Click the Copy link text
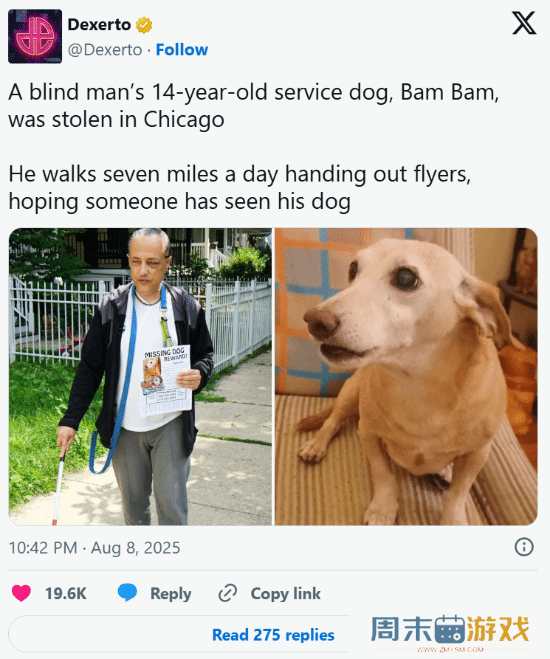 point(286,593)
